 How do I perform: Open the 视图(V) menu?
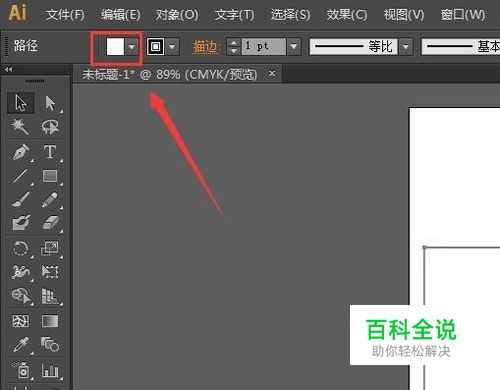pyautogui.click(x=404, y=15)
